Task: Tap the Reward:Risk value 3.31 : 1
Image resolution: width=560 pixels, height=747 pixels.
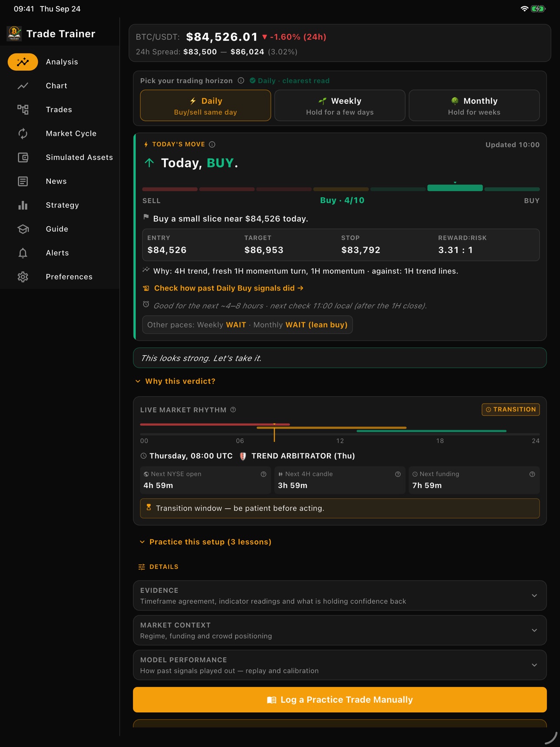Action: [455, 250]
